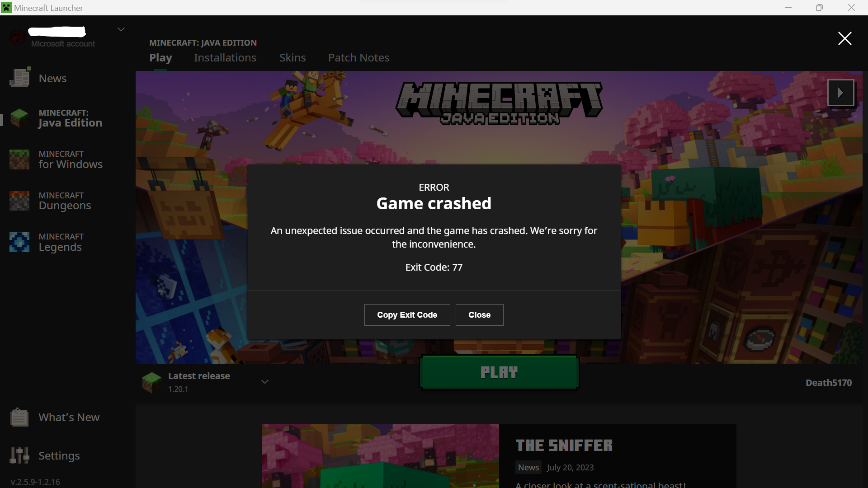Image resolution: width=868 pixels, height=488 pixels.
Task: Open Settings sliders icon
Action: (x=19, y=455)
